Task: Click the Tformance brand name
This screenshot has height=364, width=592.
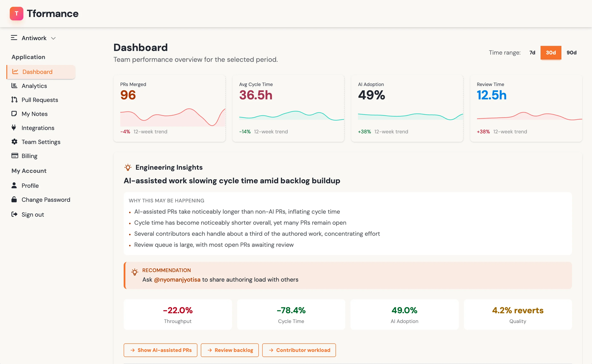Action: (x=52, y=13)
